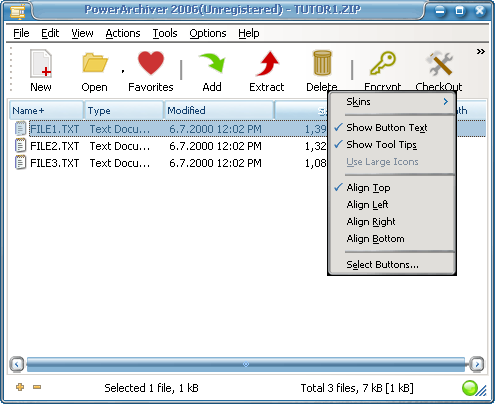Choose Align Left for the toolbar
Screen dimensions: 495x404
(x=392, y=205)
